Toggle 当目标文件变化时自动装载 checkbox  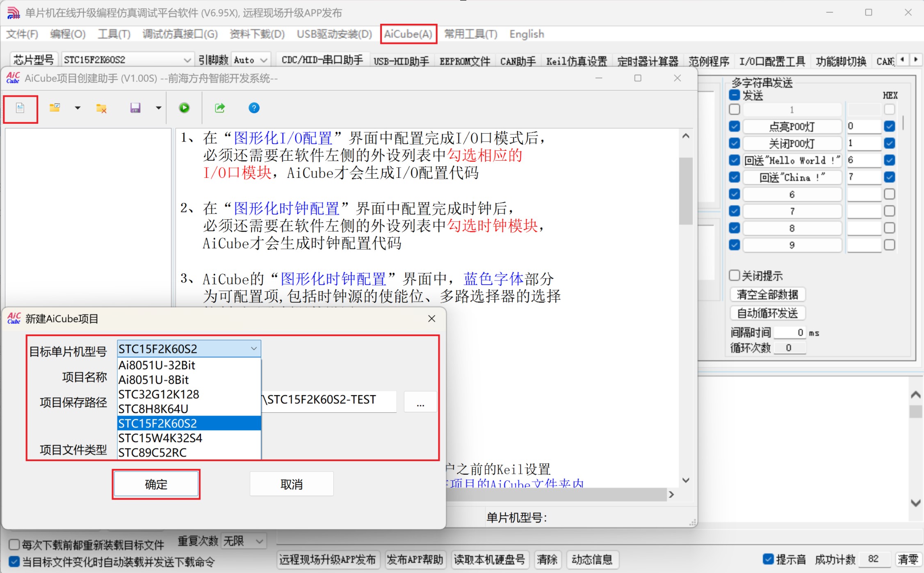pos(14,562)
